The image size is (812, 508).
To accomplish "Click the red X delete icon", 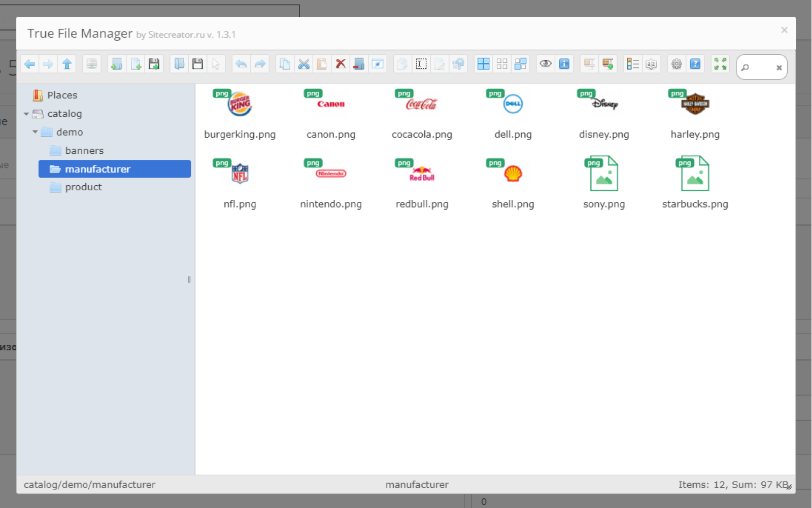I will pos(341,64).
